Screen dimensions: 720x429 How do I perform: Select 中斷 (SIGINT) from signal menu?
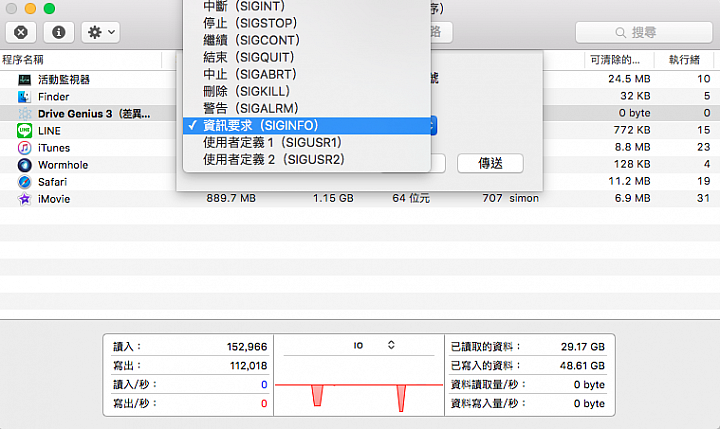pos(306,6)
